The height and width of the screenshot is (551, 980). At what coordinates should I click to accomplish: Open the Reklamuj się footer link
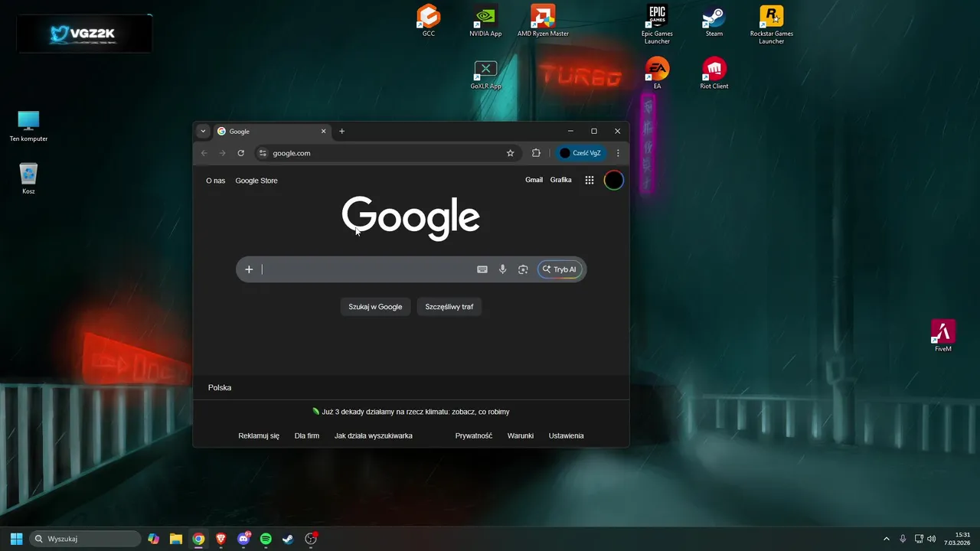pyautogui.click(x=259, y=435)
